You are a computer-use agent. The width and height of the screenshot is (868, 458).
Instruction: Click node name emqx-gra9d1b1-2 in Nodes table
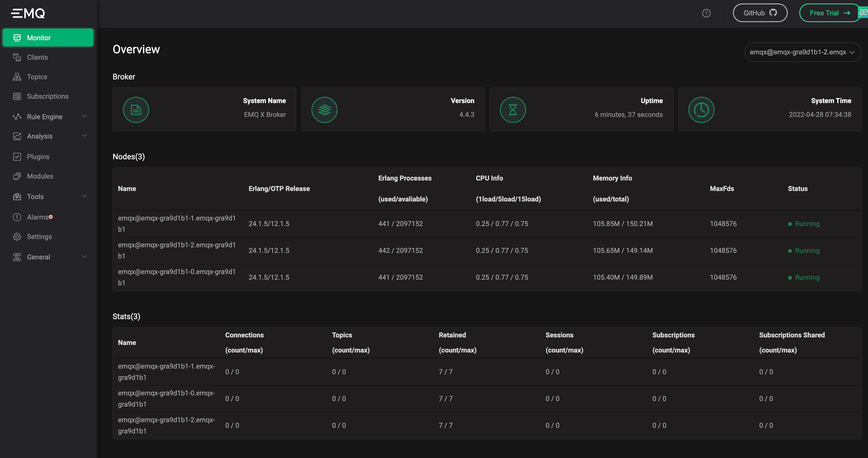click(x=177, y=250)
